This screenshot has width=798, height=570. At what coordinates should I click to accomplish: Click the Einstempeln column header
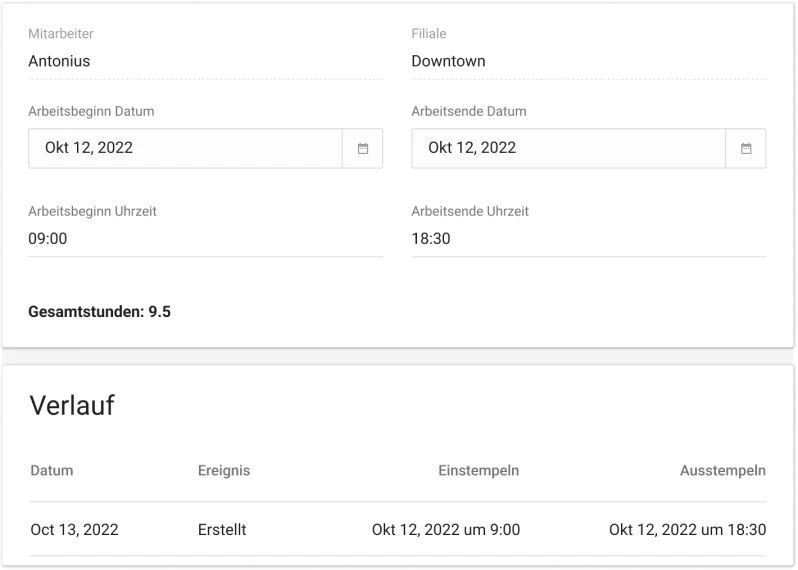pyautogui.click(x=478, y=471)
